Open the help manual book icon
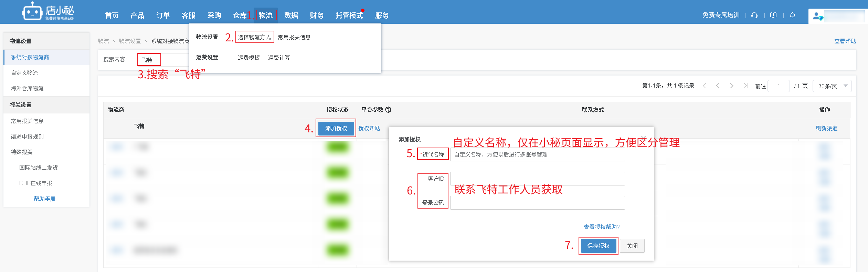Viewport: 868px width, 272px height. [773, 15]
